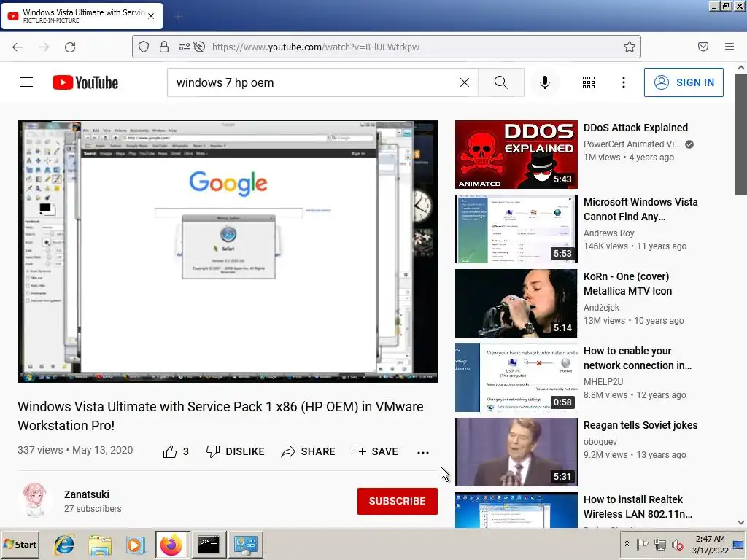The image size is (747, 560).
Task: Click the DISLIKE thumbs down button
Action: [236, 451]
